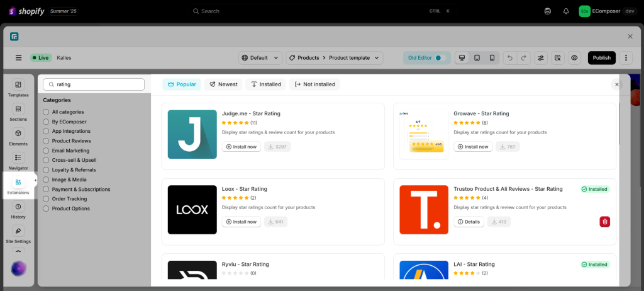Click the 'LAI - Star Rating' title
The image size is (644, 291).
click(474, 265)
